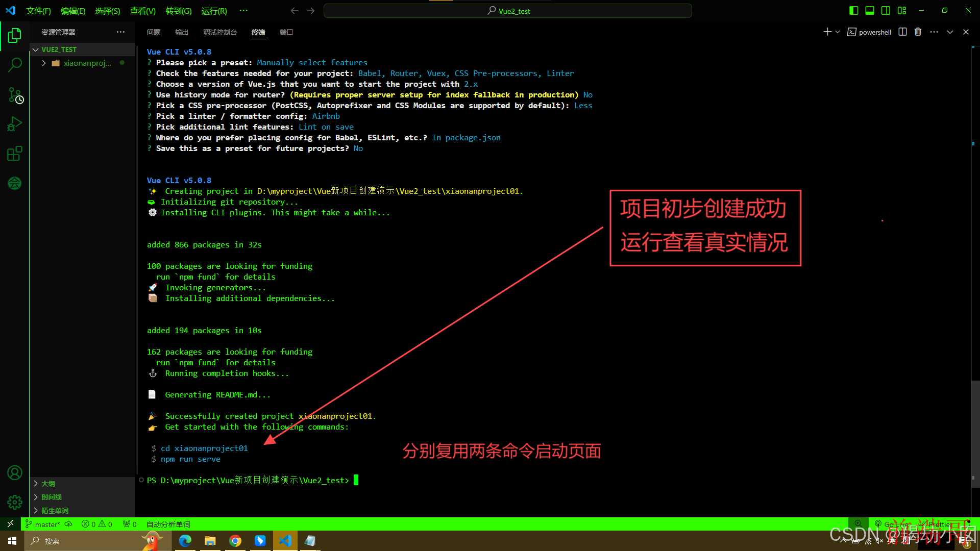Create a new terminal with the plus icon
This screenshot has height=551, width=980.
pyautogui.click(x=827, y=32)
